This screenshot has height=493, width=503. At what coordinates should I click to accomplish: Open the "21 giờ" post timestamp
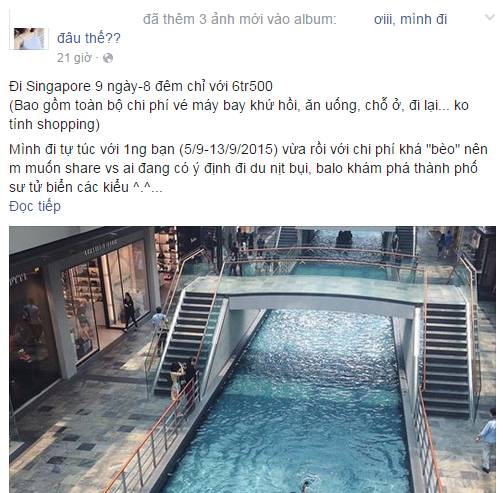point(74,58)
